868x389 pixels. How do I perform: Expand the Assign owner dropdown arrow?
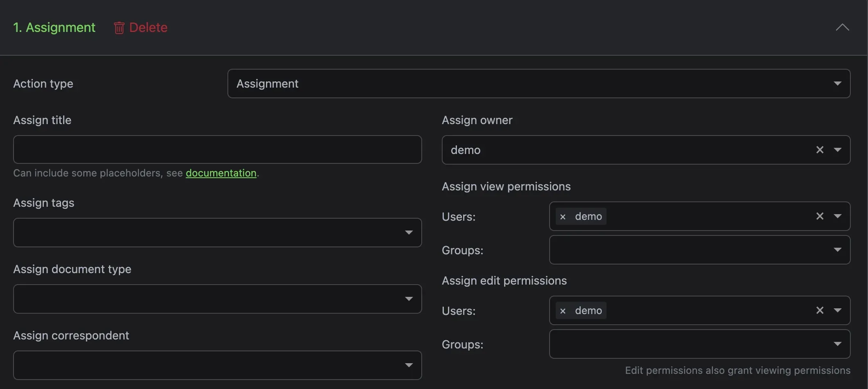pyautogui.click(x=838, y=150)
